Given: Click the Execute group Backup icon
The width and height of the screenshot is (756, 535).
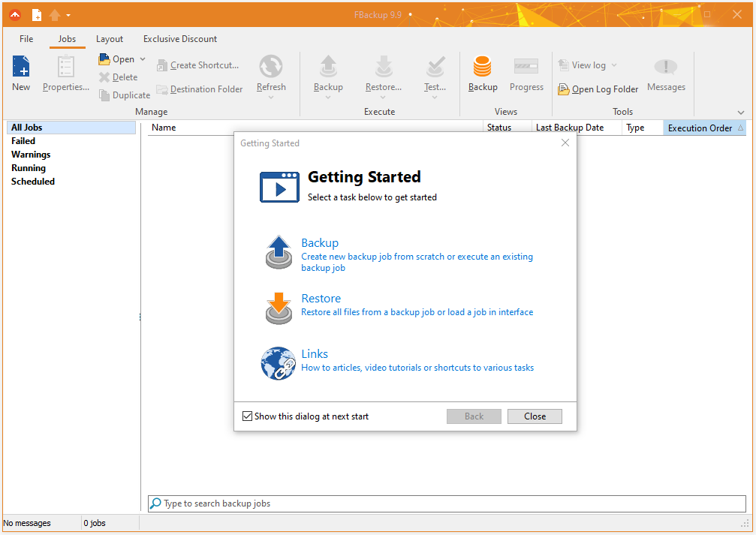Looking at the screenshot, I should click(x=328, y=66).
